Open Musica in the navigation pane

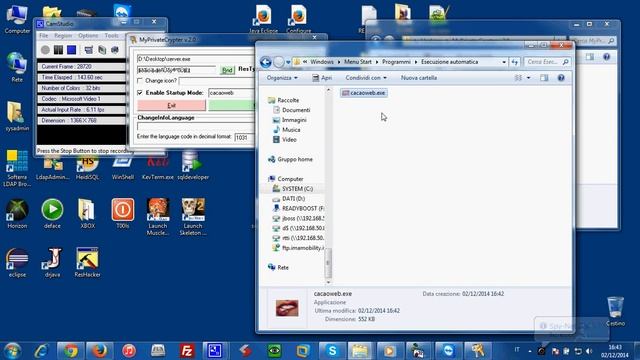click(287, 130)
